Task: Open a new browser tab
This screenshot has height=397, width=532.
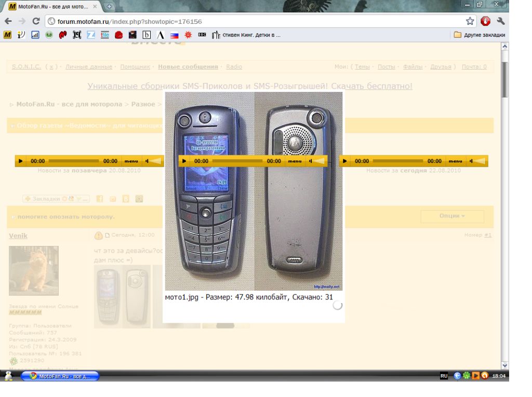Action: (109, 6)
